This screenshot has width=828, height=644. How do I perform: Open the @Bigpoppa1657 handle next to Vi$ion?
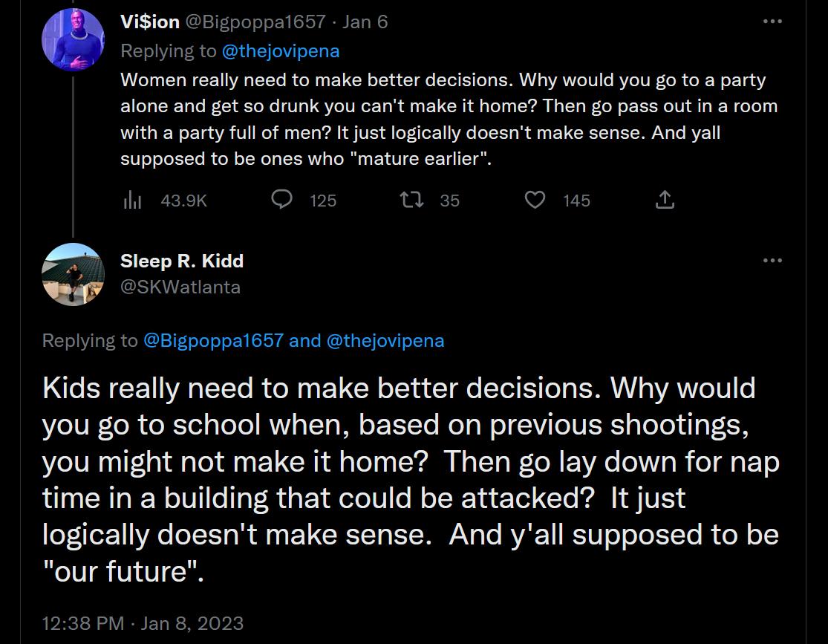pyautogui.click(x=255, y=22)
